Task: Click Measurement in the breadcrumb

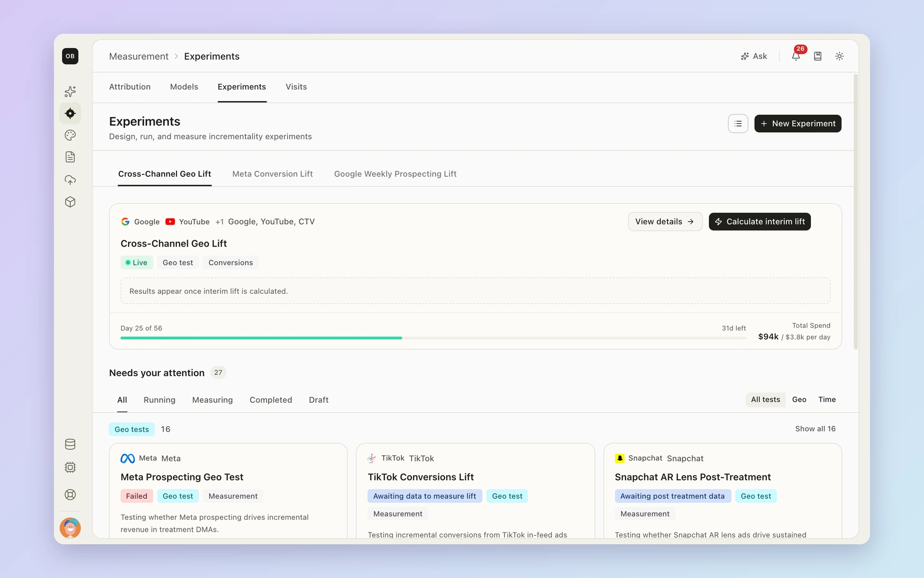Action: point(139,56)
